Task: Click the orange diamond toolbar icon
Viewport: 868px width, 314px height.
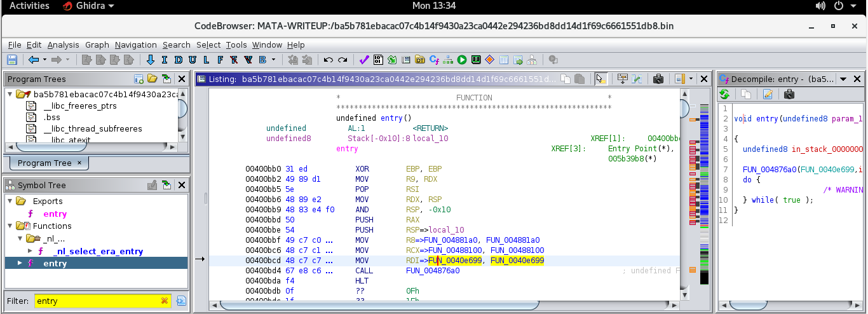Action: tap(489, 60)
